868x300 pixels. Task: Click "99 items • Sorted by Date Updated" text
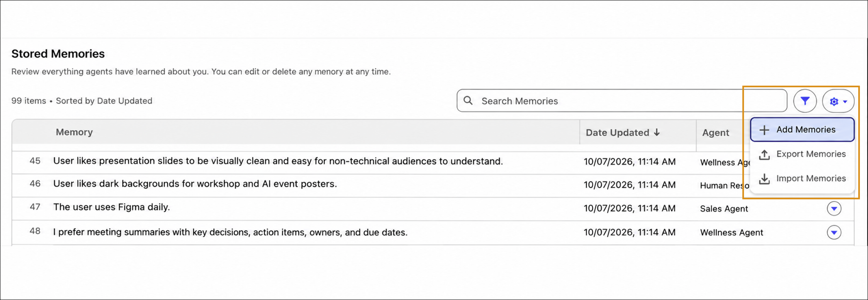click(x=82, y=101)
